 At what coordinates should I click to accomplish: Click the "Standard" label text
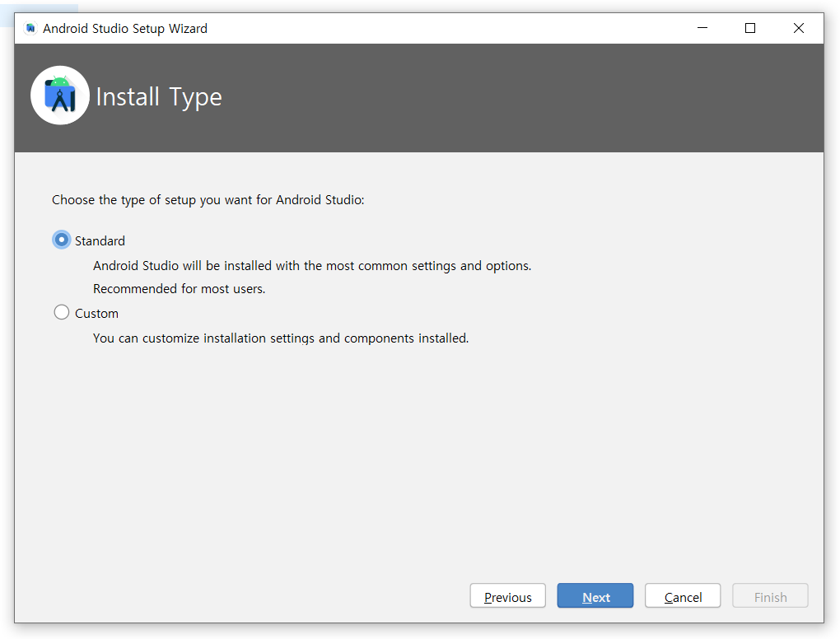pyautogui.click(x=100, y=241)
